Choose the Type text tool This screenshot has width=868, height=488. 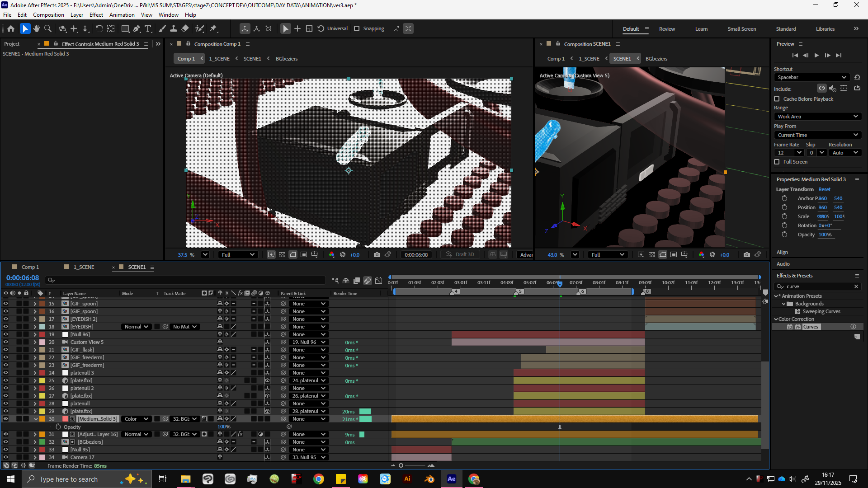click(x=148, y=28)
